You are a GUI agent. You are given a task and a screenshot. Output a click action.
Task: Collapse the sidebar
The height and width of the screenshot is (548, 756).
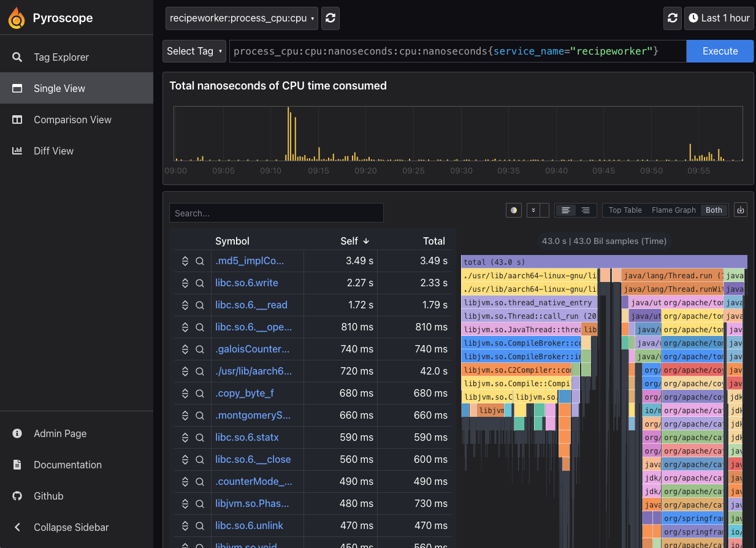pos(77,527)
